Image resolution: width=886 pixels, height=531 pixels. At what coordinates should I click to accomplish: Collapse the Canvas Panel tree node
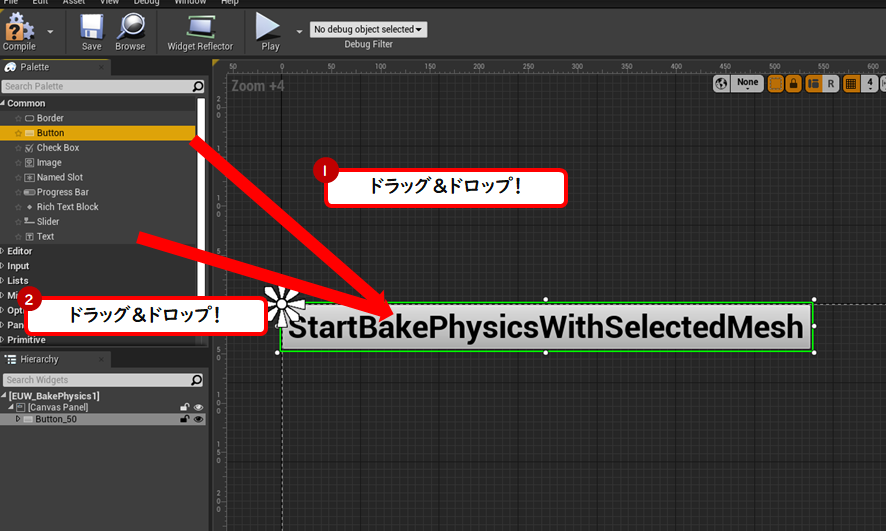click(11, 407)
